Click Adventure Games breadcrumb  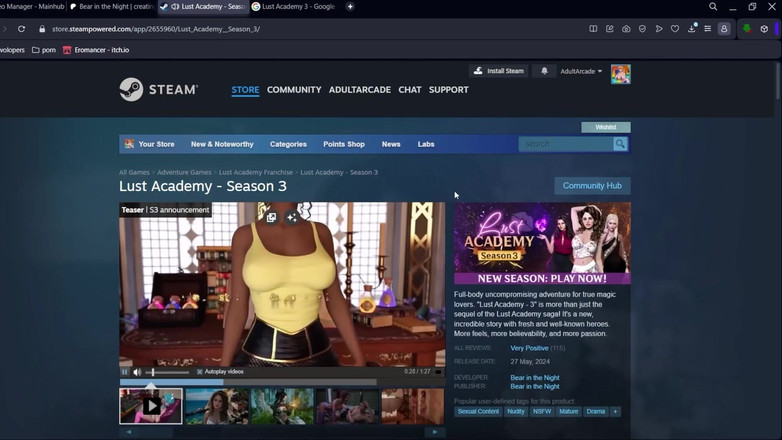(184, 173)
